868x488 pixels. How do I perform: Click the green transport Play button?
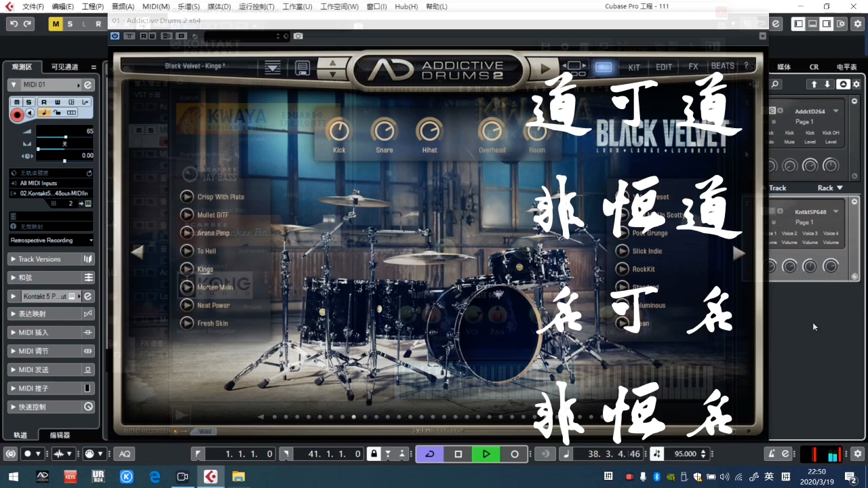tap(486, 454)
